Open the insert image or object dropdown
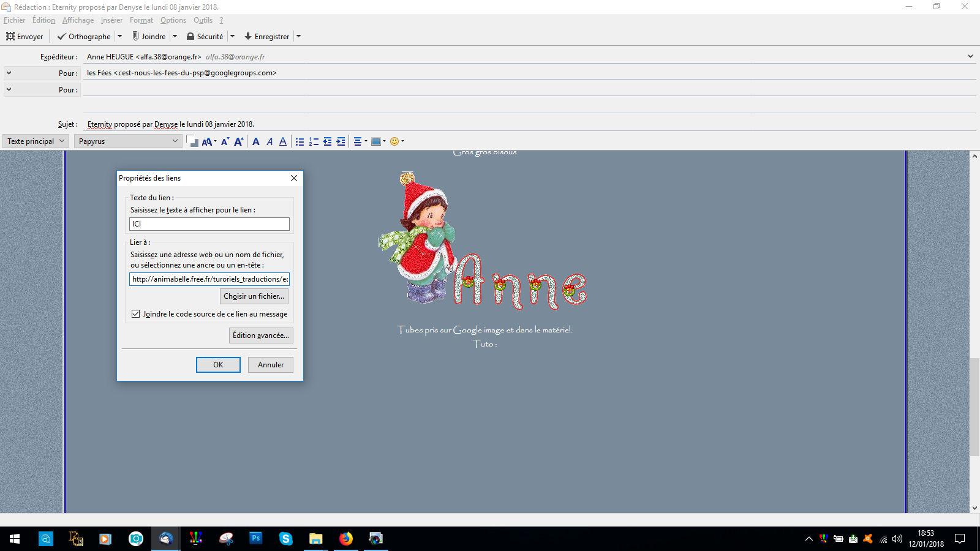980x551 pixels. point(379,141)
